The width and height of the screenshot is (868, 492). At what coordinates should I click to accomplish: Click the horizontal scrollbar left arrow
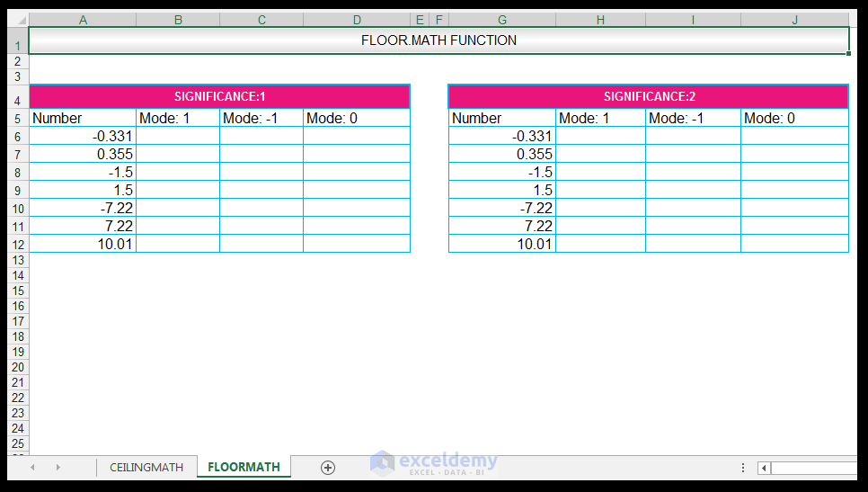765,469
